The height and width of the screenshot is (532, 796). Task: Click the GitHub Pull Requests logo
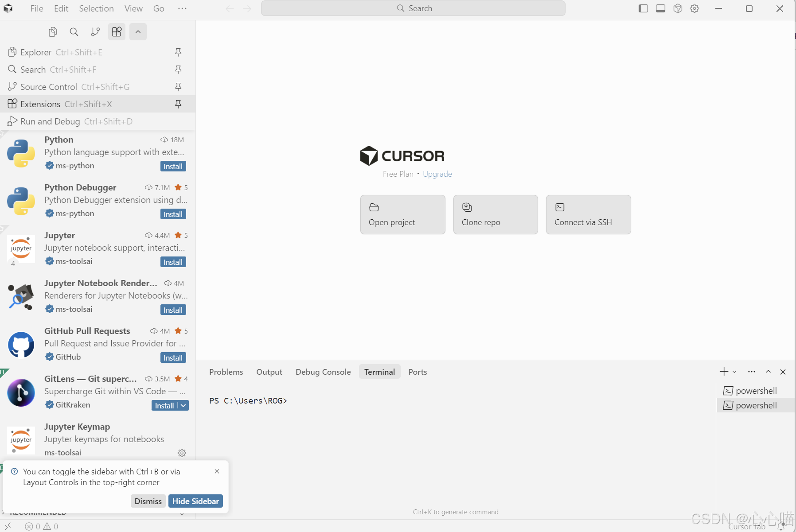(21, 345)
